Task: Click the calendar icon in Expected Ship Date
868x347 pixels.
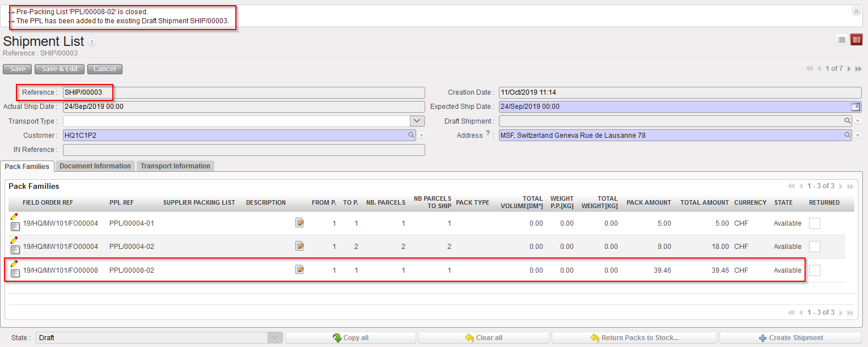Action: (x=856, y=107)
